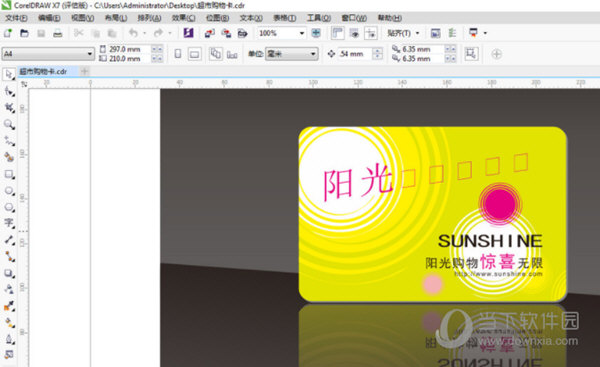Select the Artistic Media tool
The height and width of the screenshot is (367, 600).
click(x=9, y=157)
